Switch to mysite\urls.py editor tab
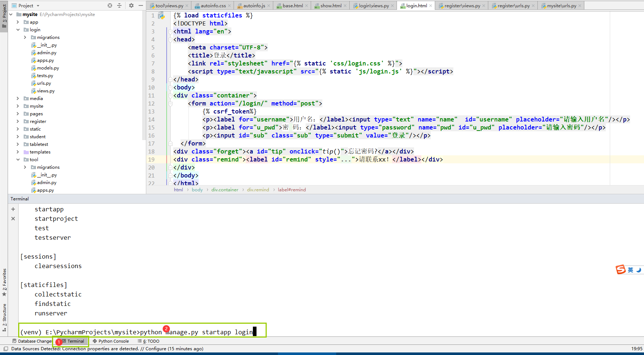Screen dimensions: 644x355 (x=561, y=5)
